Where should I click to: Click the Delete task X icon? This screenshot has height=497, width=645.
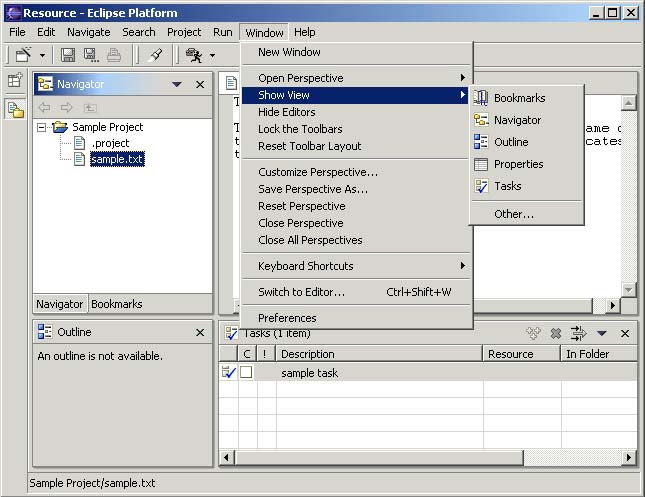pos(556,333)
